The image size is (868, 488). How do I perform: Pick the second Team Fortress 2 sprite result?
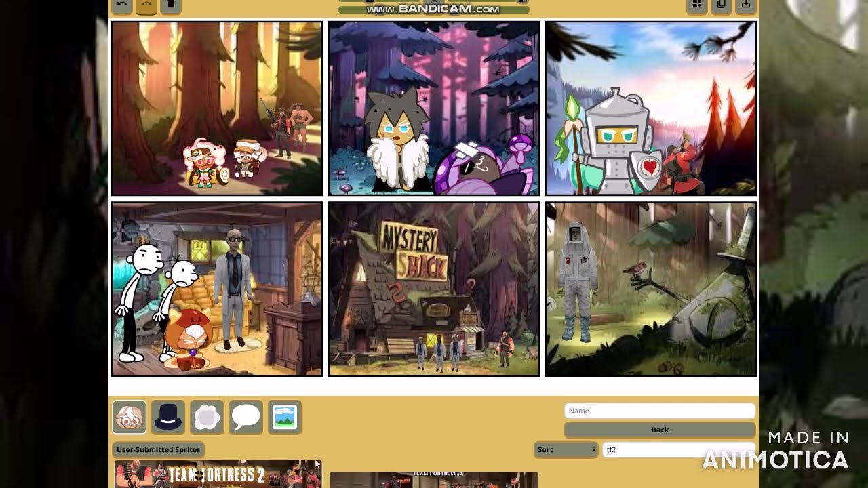point(434,480)
